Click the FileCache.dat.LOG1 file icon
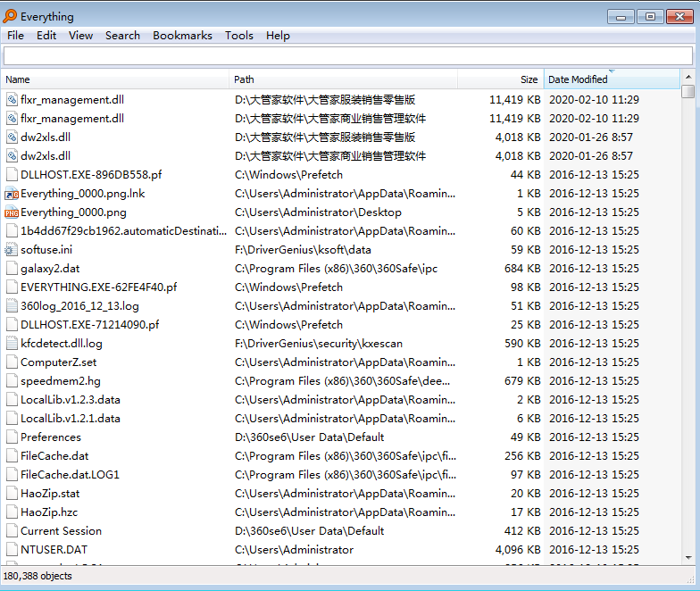The image size is (700, 591). click(12, 475)
